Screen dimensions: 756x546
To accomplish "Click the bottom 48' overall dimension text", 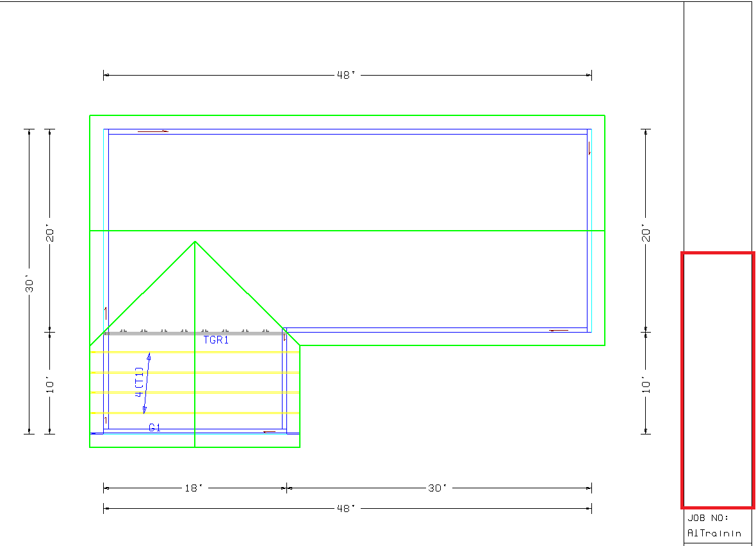I will (346, 508).
